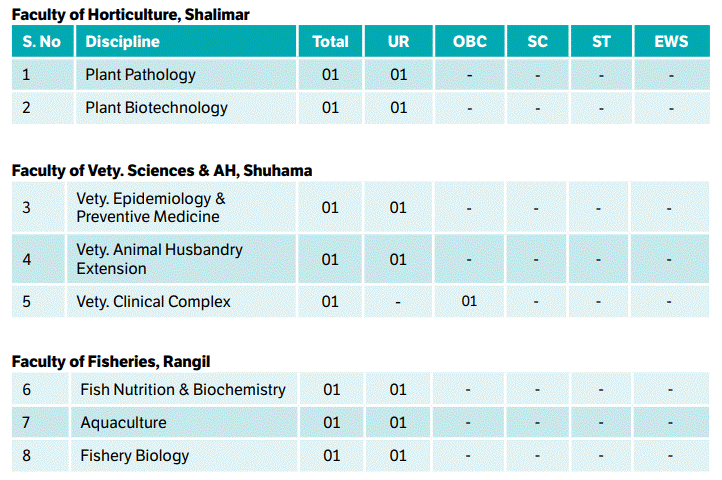Viewport: 722px width, 480px height.
Task: Select the Fishery Biology row label
Action: (134, 455)
